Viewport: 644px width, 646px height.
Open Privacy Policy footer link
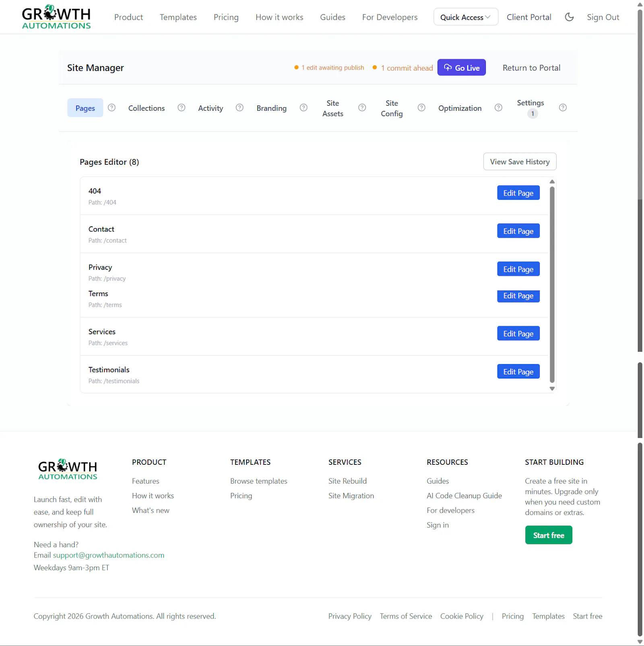(350, 616)
